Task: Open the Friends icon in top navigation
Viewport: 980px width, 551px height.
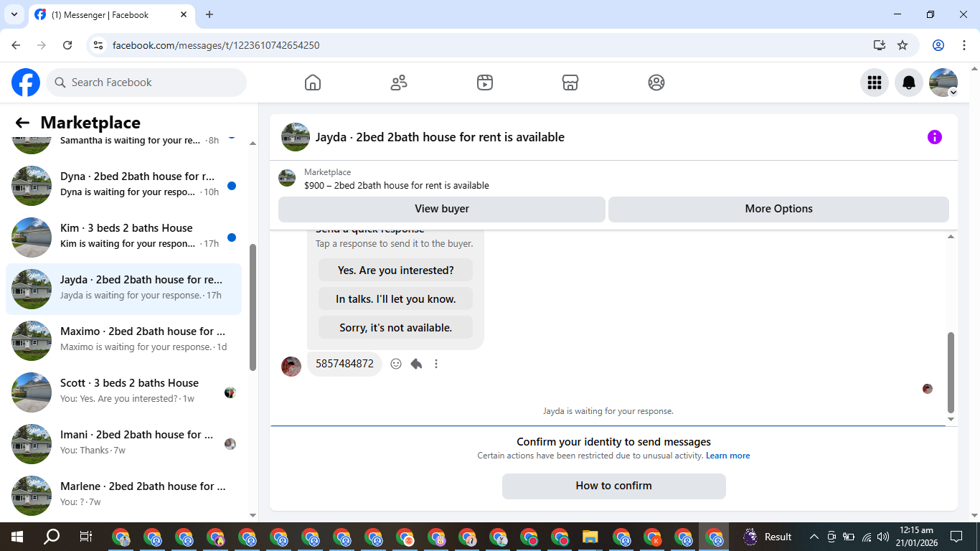Action: click(399, 83)
